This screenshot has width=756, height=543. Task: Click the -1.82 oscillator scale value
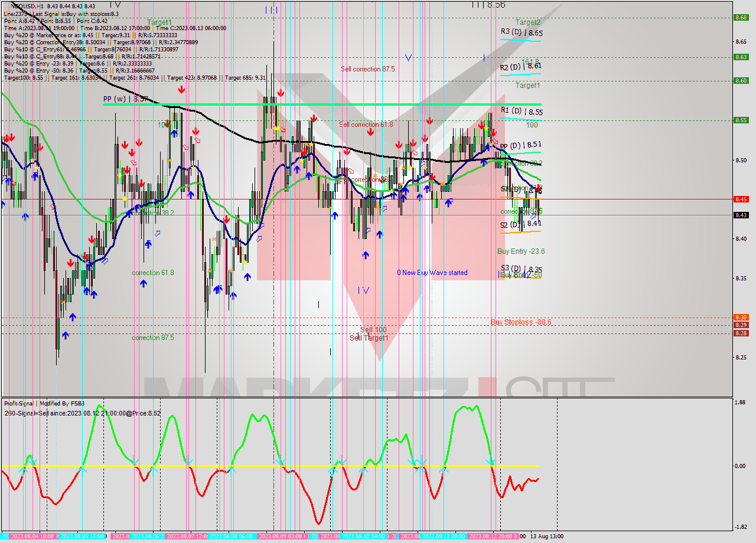pyautogui.click(x=741, y=527)
